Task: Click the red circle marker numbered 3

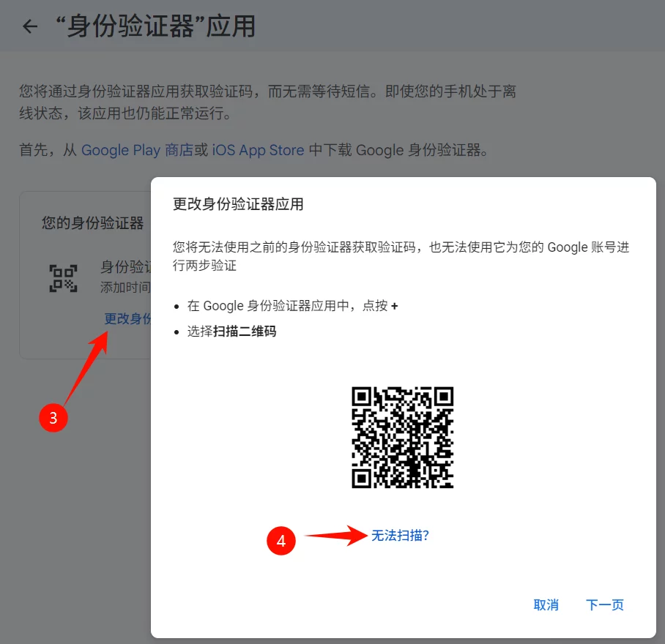Action: click(54, 418)
